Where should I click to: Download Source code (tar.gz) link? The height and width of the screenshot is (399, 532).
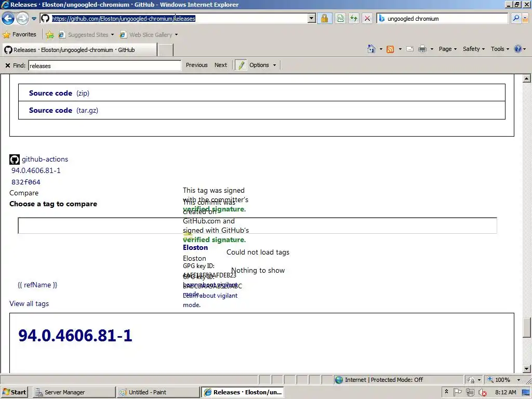[63, 110]
